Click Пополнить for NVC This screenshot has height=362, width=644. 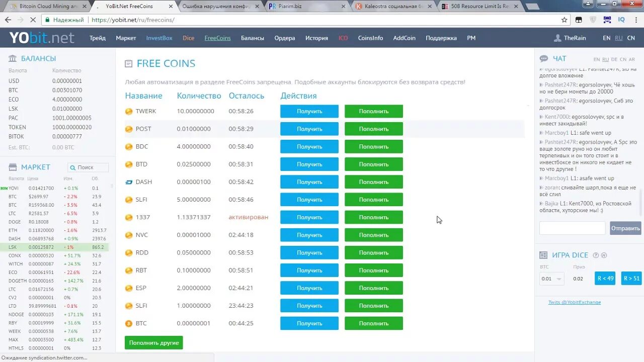[x=374, y=235]
